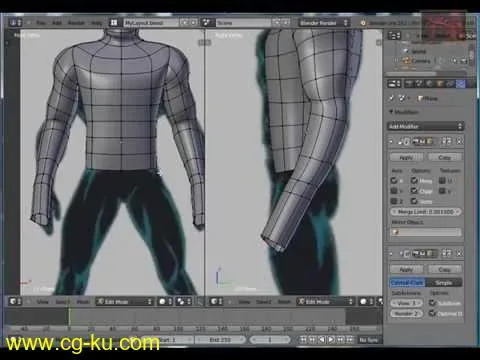
Task: Collapse the Modifiers panel header
Action: point(392,112)
